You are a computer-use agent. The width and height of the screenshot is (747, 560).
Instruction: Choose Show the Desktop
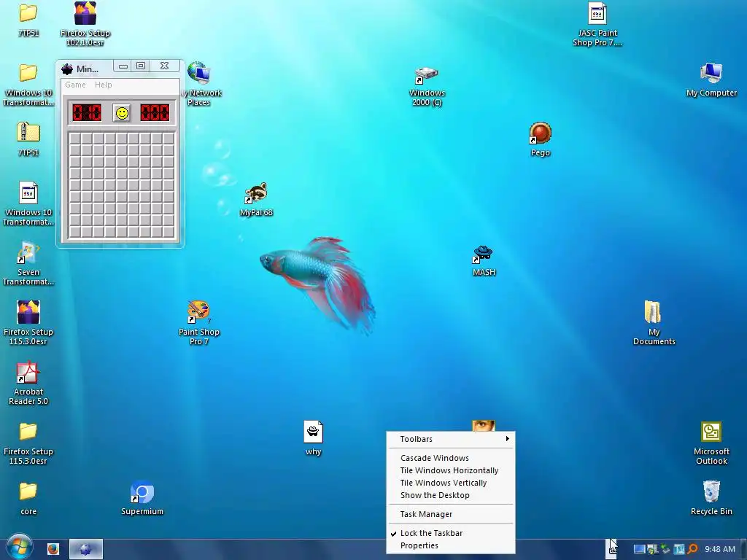(451, 495)
